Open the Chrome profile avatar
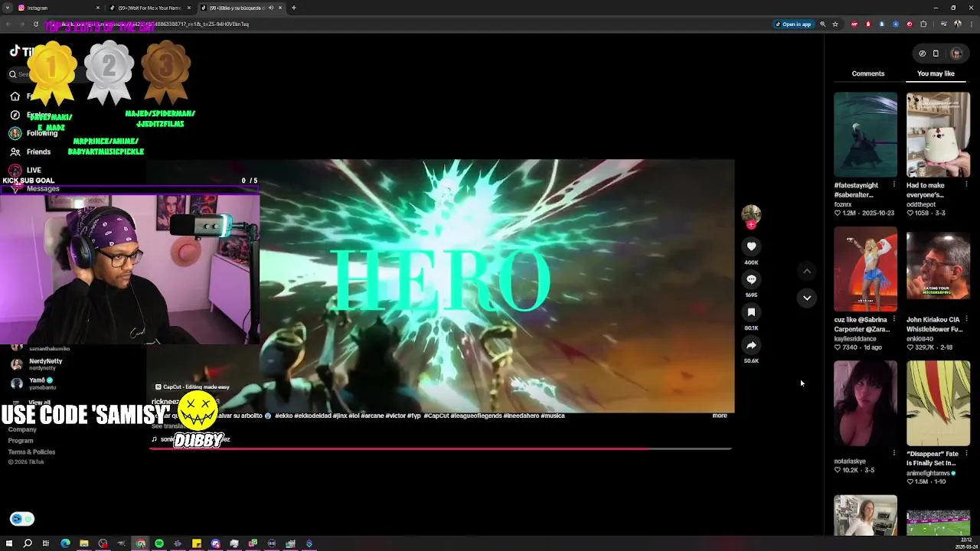This screenshot has height=551, width=980. pos(958,24)
